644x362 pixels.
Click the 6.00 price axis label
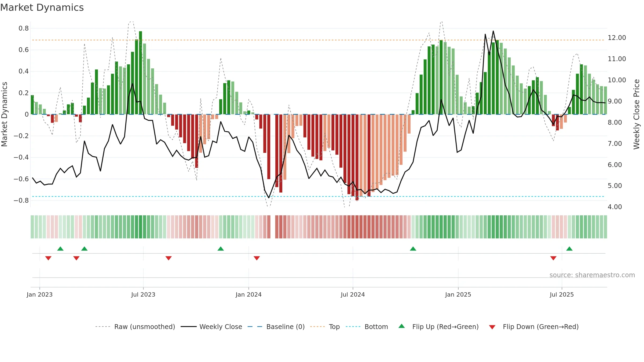[615, 165]
